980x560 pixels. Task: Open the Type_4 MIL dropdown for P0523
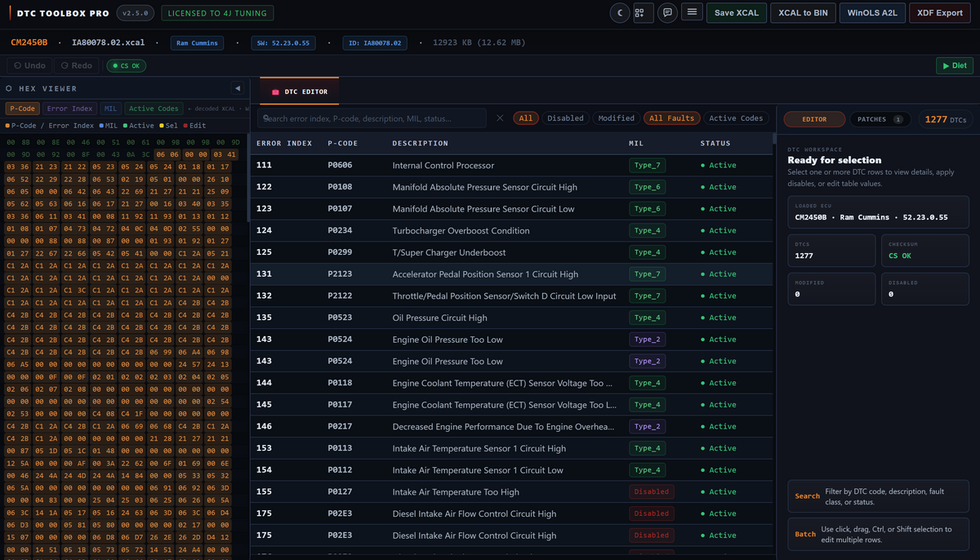click(x=647, y=318)
